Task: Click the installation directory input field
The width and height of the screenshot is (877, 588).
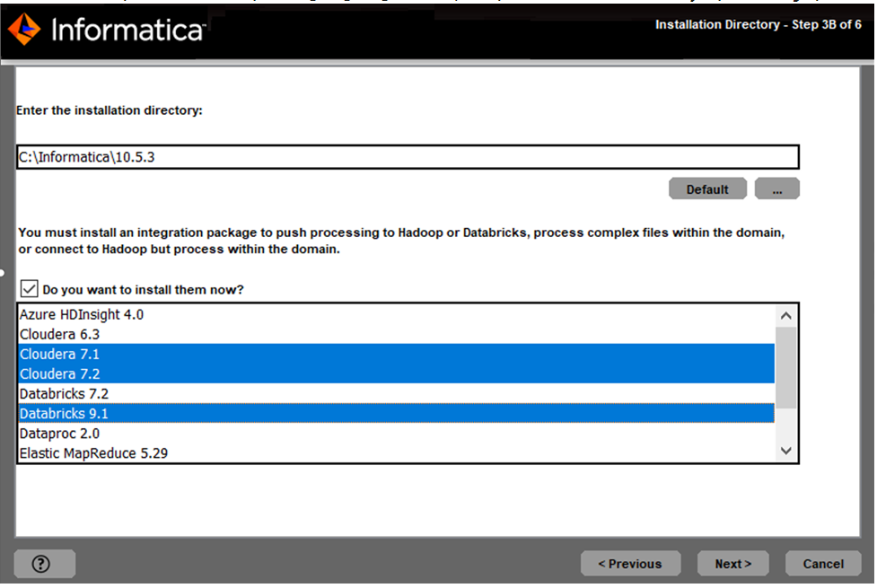Action: coord(408,157)
